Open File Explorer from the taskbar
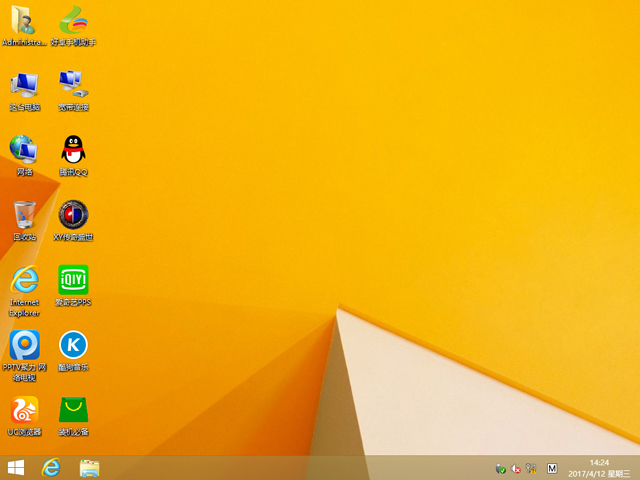Image resolution: width=640 pixels, height=480 pixels. [x=89, y=468]
